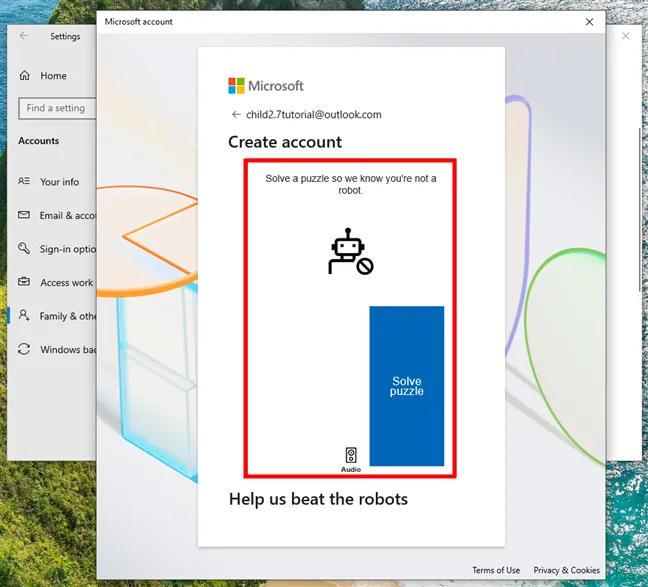Click the Your info person-card icon
The width and height of the screenshot is (648, 587).
coord(24,181)
